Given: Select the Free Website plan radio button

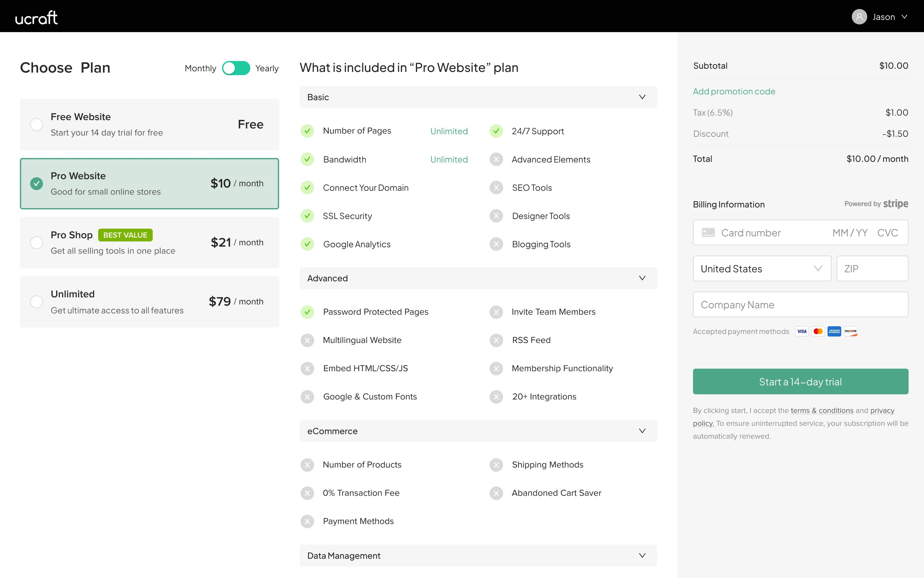Looking at the screenshot, I should [x=37, y=125].
